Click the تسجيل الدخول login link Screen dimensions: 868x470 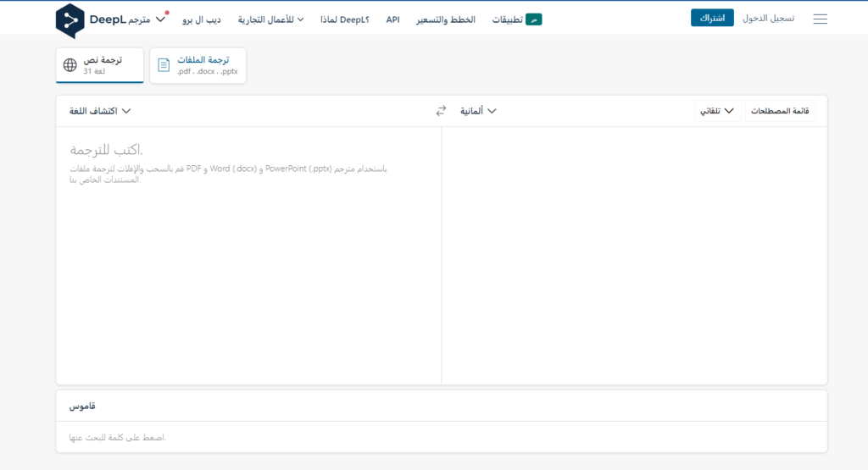(768, 18)
